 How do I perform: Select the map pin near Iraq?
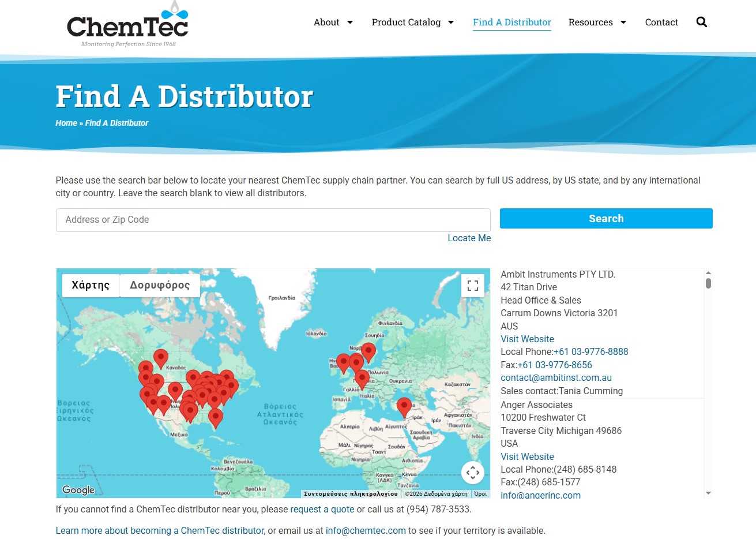(x=404, y=407)
